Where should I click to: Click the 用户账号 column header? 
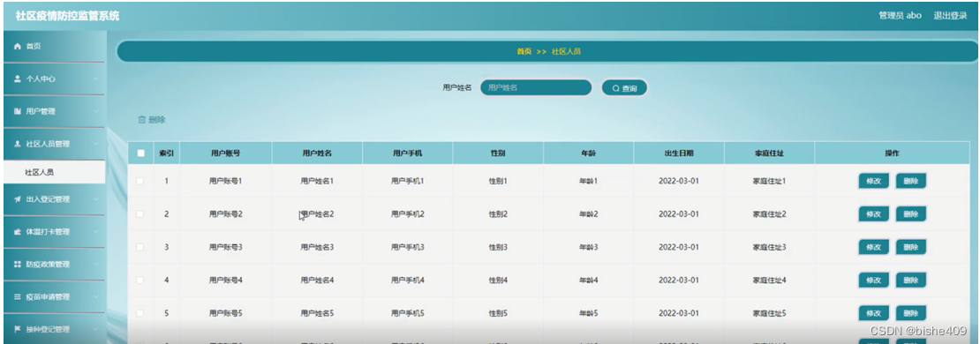[226, 153]
